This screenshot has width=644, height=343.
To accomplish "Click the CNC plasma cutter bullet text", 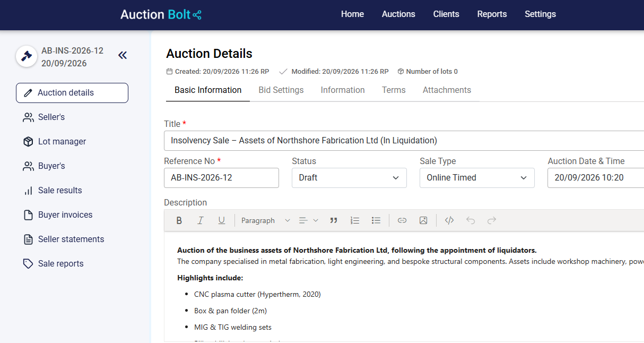I will (257, 294).
